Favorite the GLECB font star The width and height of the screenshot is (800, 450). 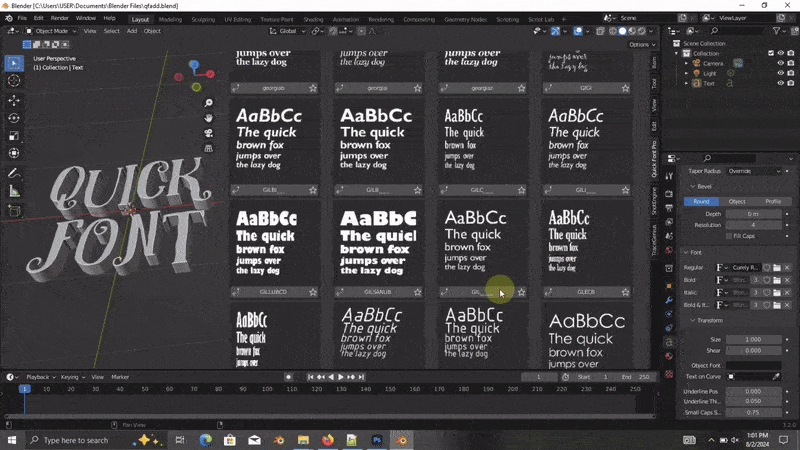pyautogui.click(x=626, y=292)
